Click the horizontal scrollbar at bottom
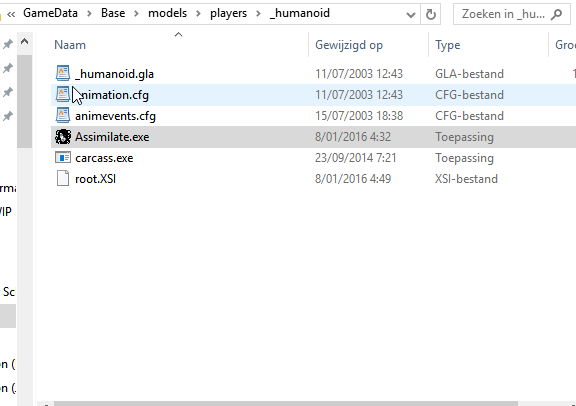The height and width of the screenshot is (406, 576). [x=286, y=404]
